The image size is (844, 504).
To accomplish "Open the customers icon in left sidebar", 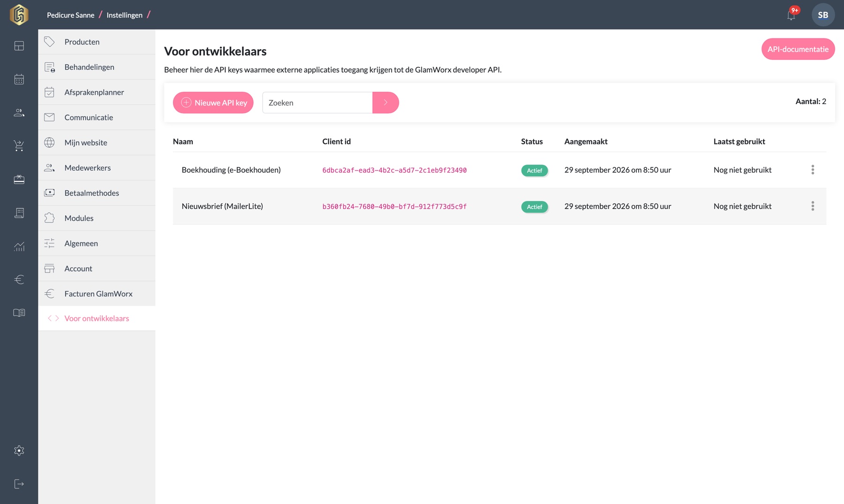I will tap(19, 113).
